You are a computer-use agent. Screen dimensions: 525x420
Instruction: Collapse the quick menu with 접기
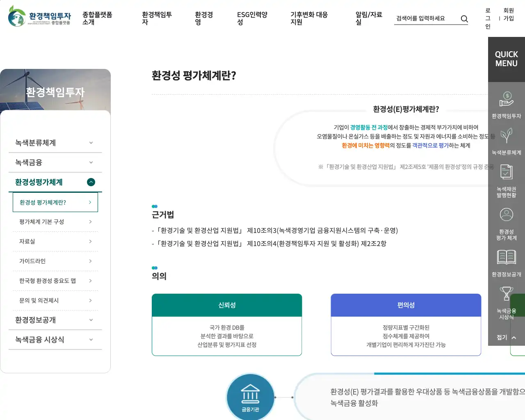click(x=506, y=338)
